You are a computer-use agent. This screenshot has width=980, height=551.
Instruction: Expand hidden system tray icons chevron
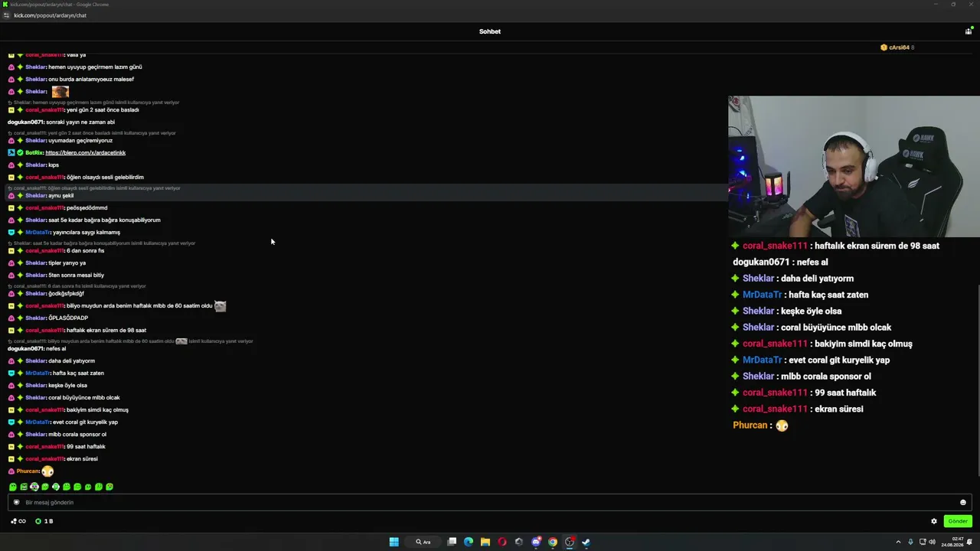point(898,542)
